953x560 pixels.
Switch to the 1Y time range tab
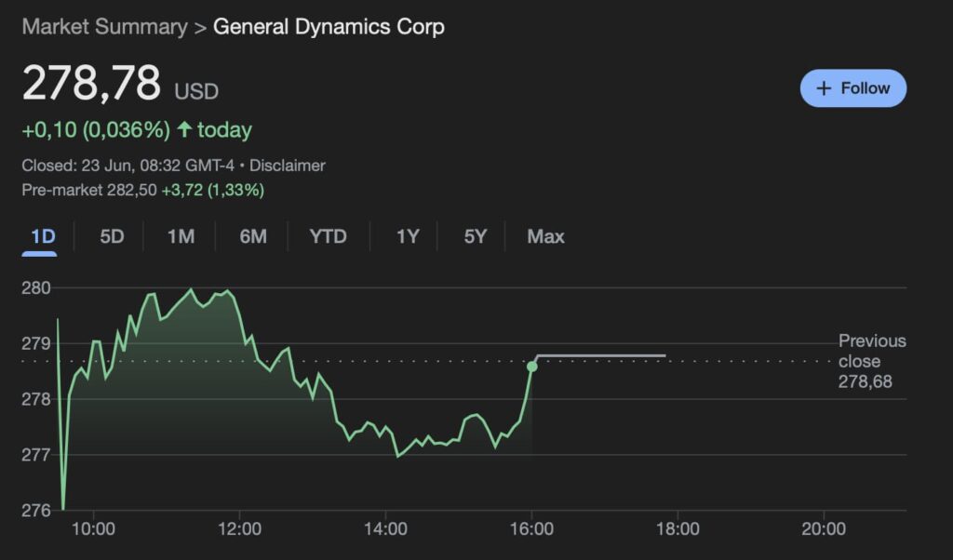click(x=408, y=236)
